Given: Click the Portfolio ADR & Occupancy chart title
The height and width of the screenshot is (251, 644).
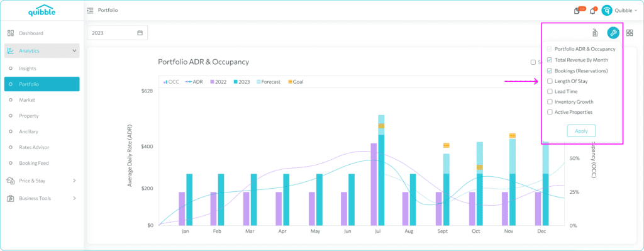Looking at the screenshot, I should [203, 62].
